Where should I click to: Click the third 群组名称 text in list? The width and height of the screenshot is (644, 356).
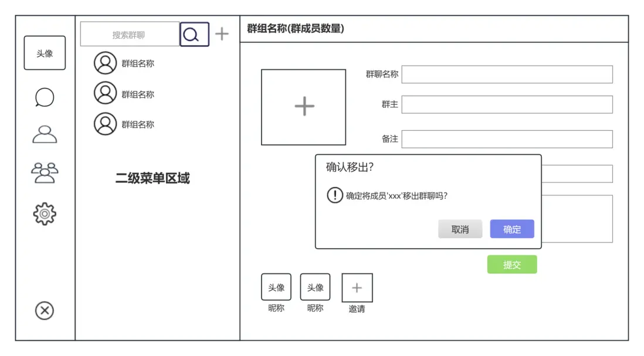pyautogui.click(x=138, y=124)
